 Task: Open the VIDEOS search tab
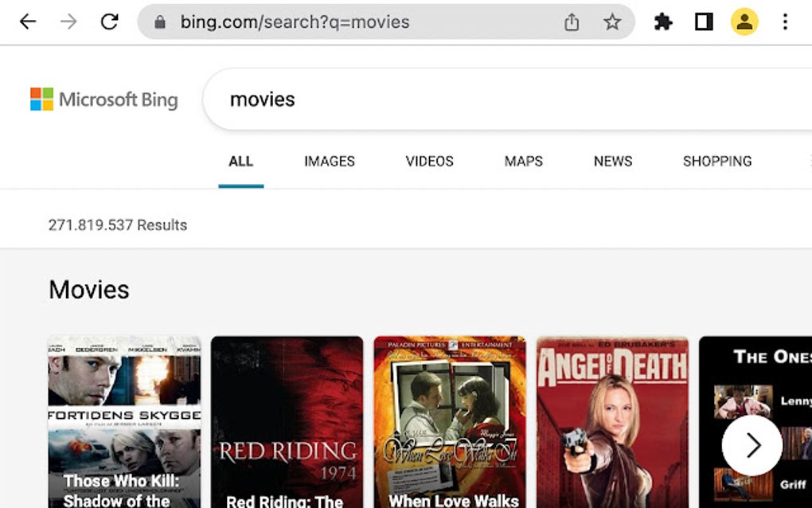point(429,162)
